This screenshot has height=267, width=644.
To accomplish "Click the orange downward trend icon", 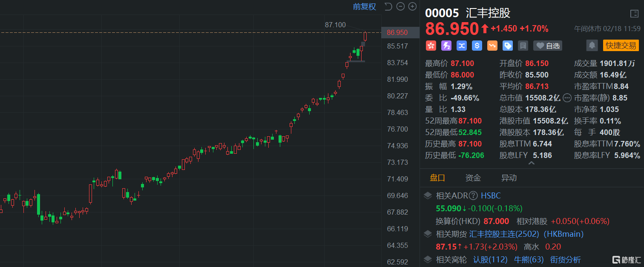I will pos(492,46).
